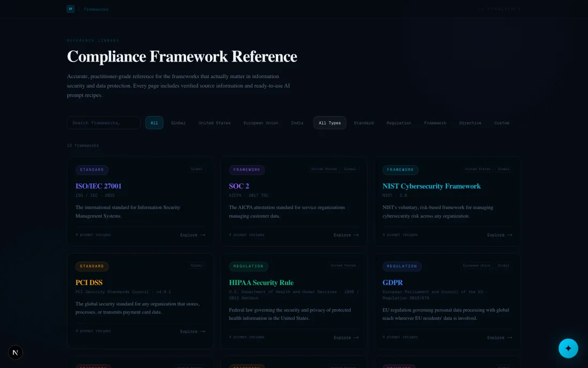The image size is (588, 368).
Task: Click Explore on PCI DSS card
Action: coord(192,331)
